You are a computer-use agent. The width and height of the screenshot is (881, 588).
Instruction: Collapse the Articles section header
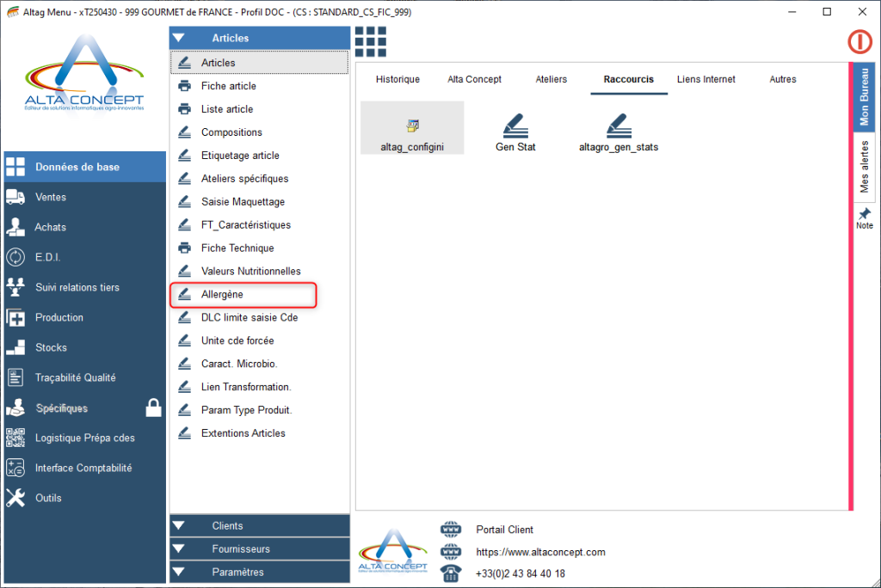click(259, 38)
